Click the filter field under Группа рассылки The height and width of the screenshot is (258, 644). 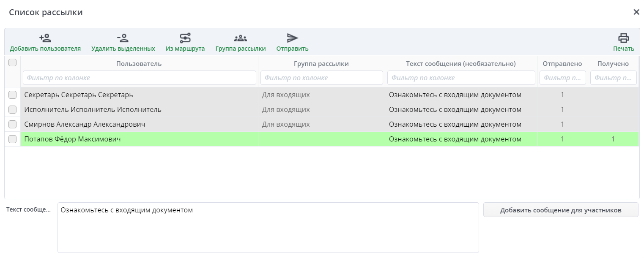(321, 78)
